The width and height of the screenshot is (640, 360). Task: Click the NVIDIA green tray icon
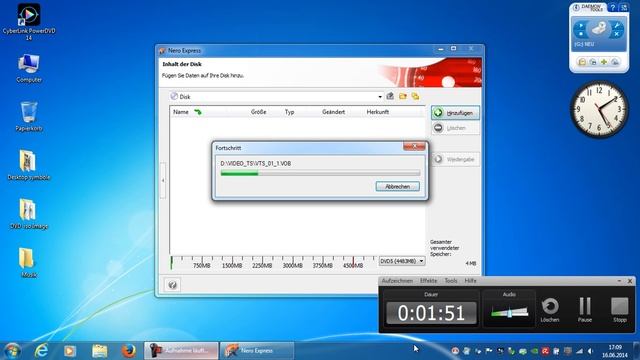(x=534, y=351)
